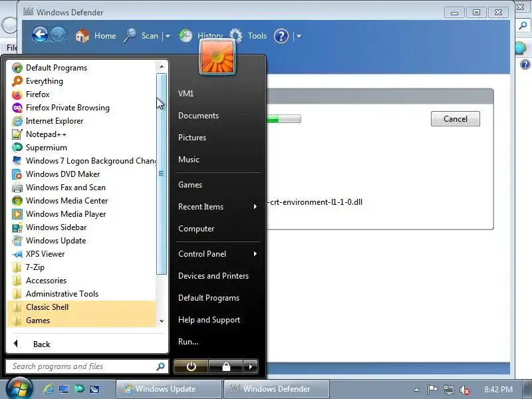
Task: Open Notepad++ from the Start menu
Action: click(81, 134)
